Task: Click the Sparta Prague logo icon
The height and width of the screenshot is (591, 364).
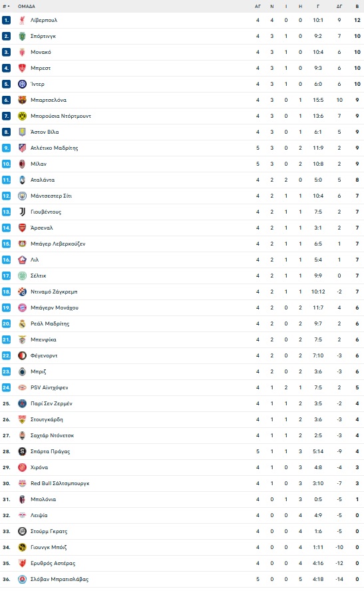Action: click(x=22, y=451)
